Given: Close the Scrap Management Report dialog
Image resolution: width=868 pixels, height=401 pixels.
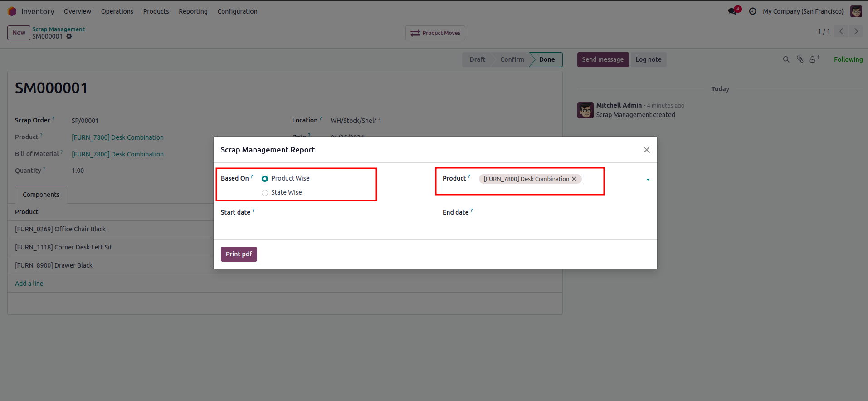Looking at the screenshot, I should coord(647,150).
